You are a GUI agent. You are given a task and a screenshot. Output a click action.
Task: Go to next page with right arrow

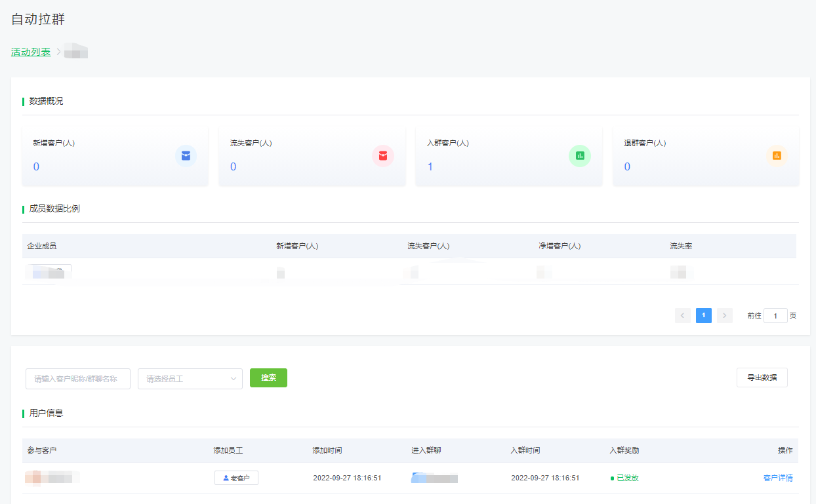[x=724, y=315]
